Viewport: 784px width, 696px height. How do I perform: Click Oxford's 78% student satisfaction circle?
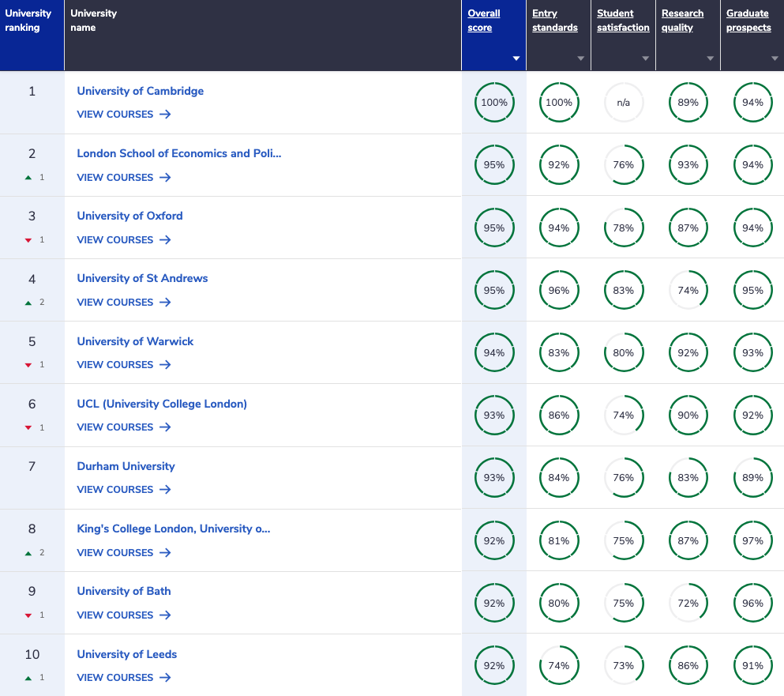[624, 228]
